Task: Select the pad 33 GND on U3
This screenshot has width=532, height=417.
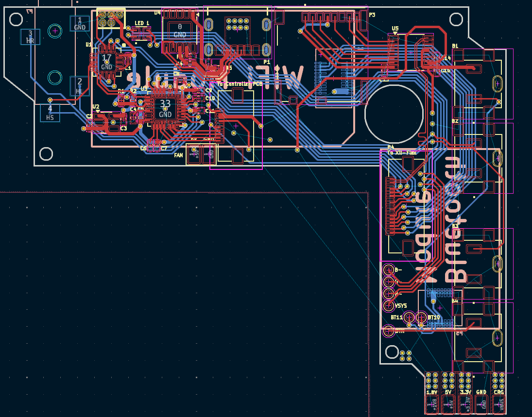Action: pos(165,108)
